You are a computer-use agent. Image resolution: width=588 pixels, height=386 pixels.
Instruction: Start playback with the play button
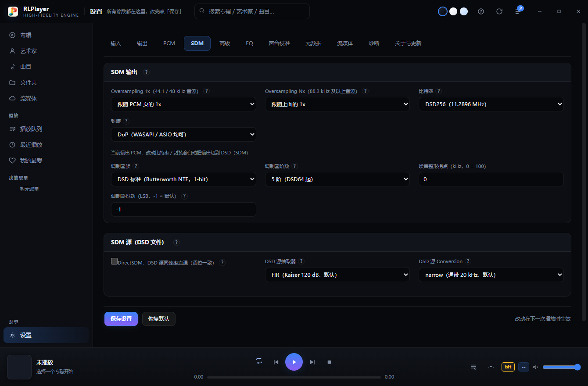tap(294, 362)
